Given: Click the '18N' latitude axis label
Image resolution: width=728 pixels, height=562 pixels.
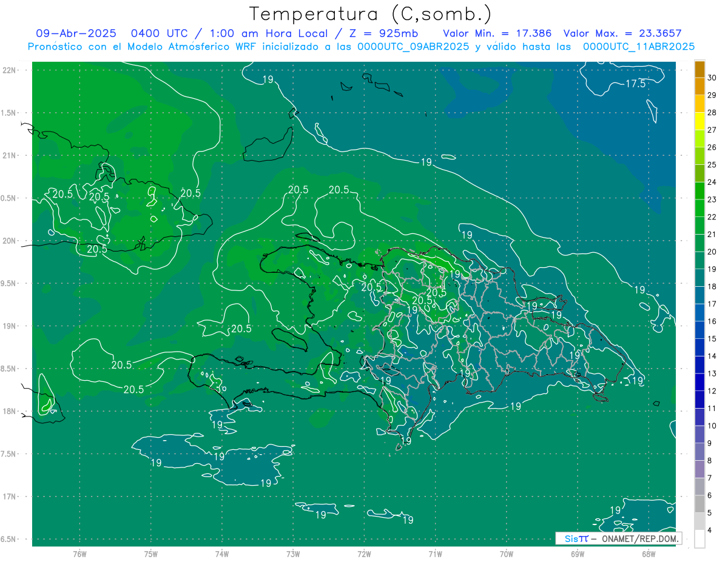Looking at the screenshot, I should click(x=8, y=411).
